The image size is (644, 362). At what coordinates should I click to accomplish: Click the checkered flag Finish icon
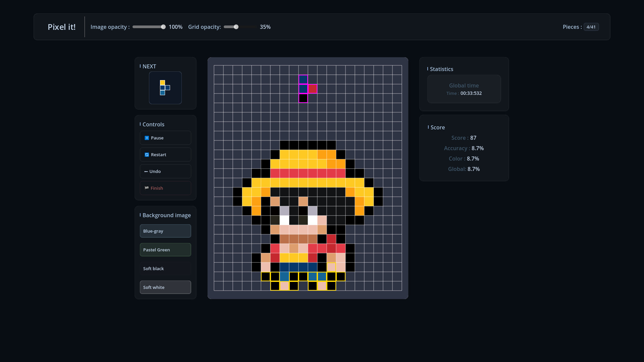tap(147, 188)
